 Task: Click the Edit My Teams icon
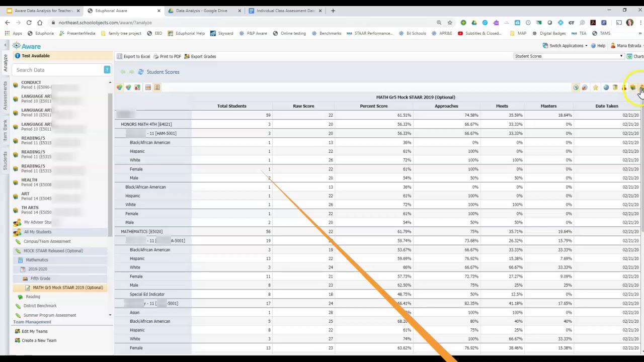18,331
